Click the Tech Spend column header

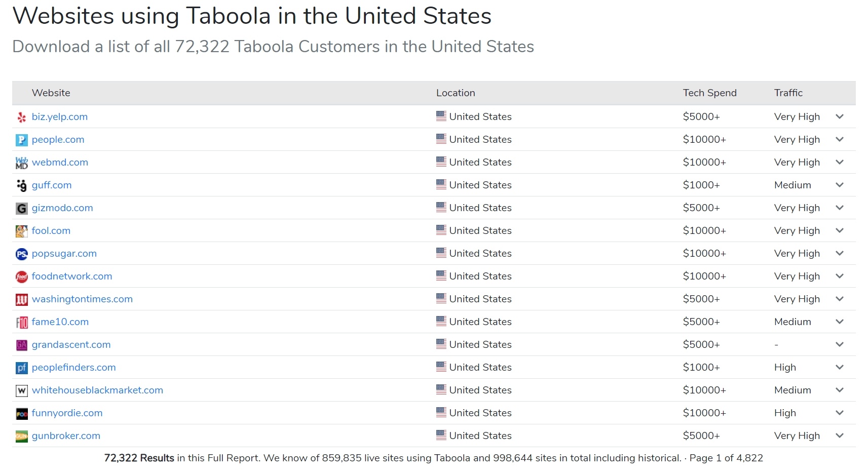point(709,93)
